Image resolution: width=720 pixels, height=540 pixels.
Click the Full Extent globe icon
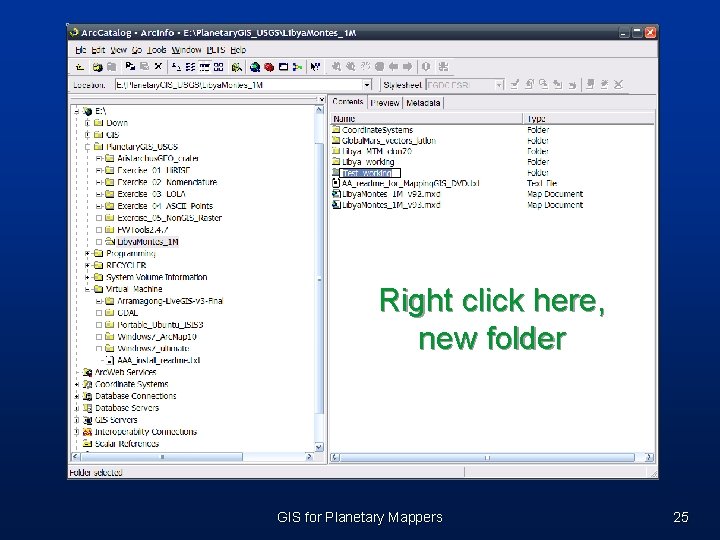tap(379, 67)
